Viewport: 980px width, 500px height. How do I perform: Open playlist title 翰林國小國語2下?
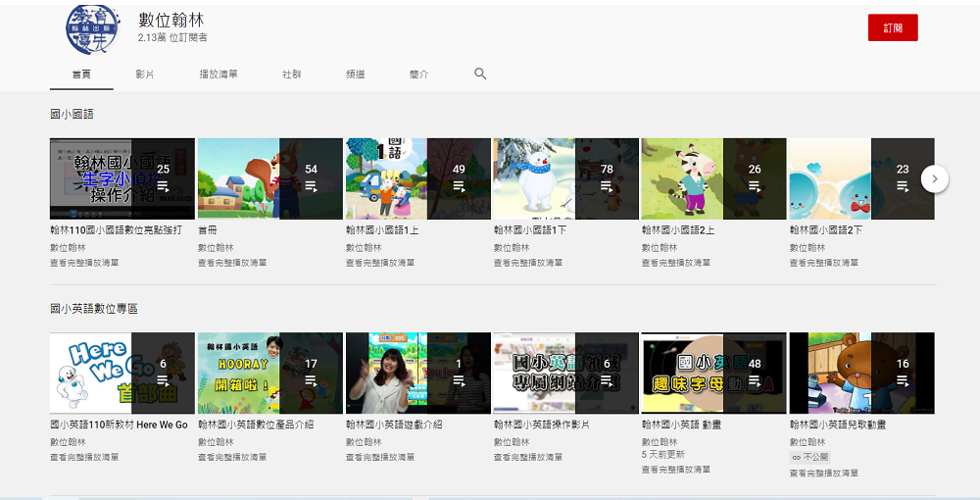pyautogui.click(x=826, y=230)
